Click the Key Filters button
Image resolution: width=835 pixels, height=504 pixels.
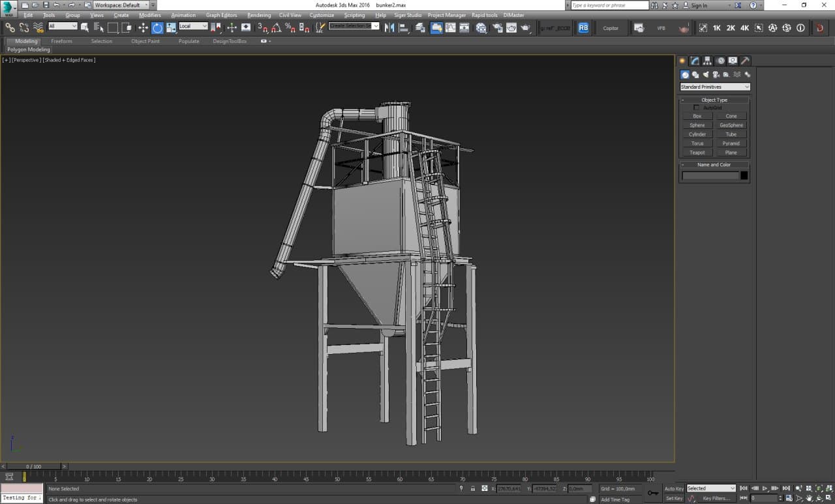716,498
